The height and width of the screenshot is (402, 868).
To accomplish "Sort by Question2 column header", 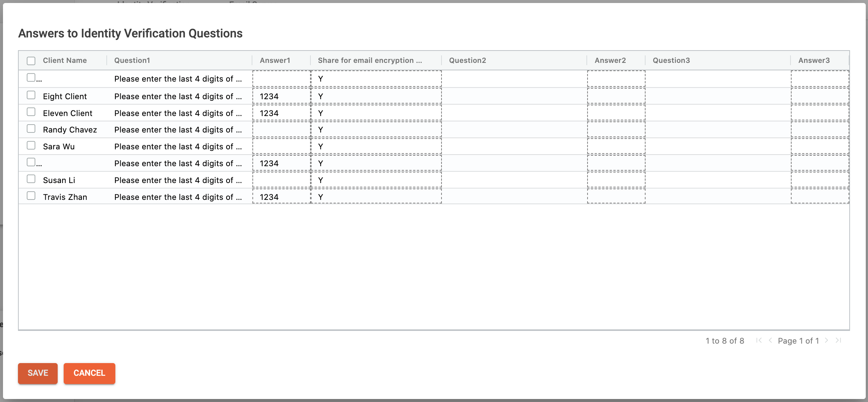I will tap(468, 60).
